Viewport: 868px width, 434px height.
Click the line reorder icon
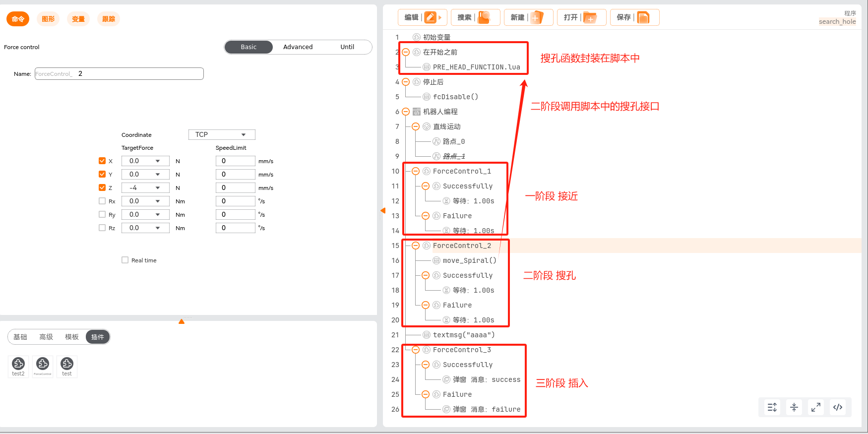pos(772,407)
